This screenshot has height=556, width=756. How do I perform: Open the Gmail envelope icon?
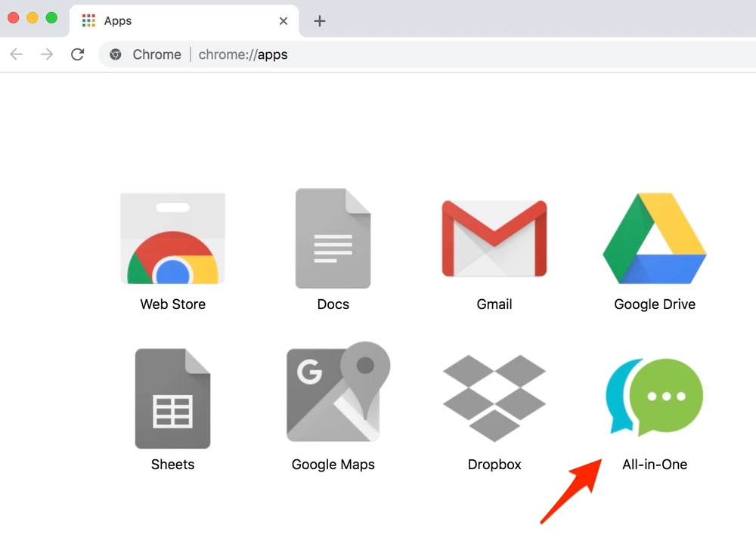point(494,239)
